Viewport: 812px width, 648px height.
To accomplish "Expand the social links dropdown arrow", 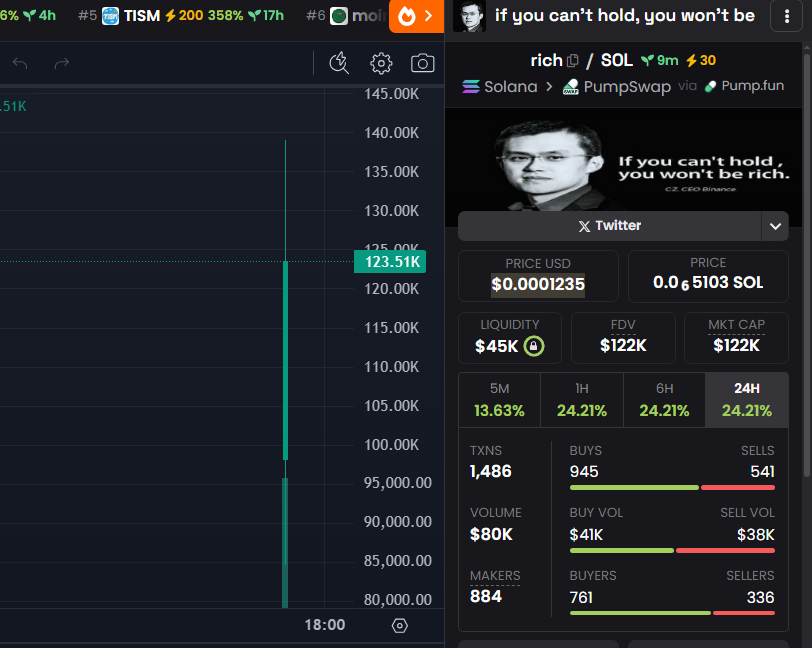I will [775, 226].
